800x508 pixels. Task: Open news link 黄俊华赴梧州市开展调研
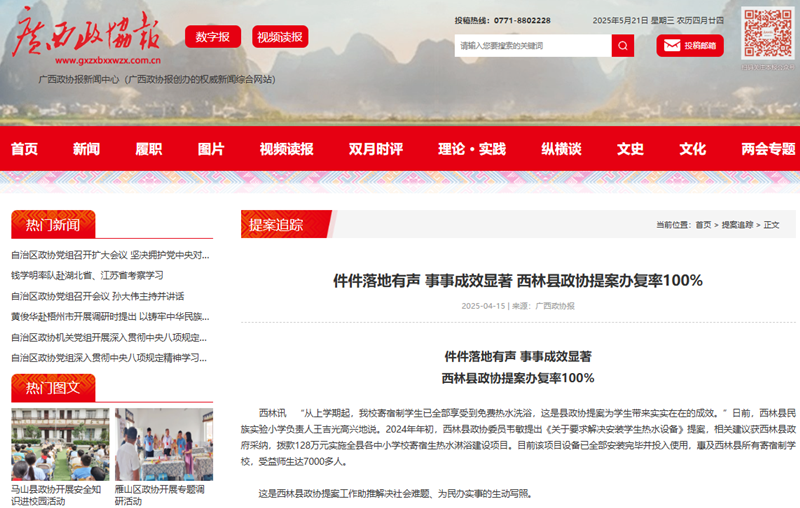110,317
